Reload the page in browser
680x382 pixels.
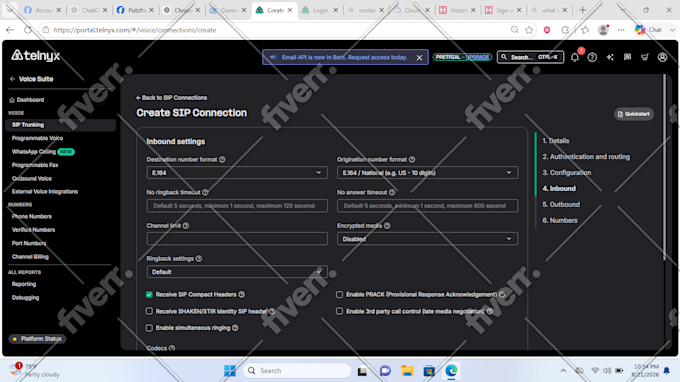click(28, 30)
